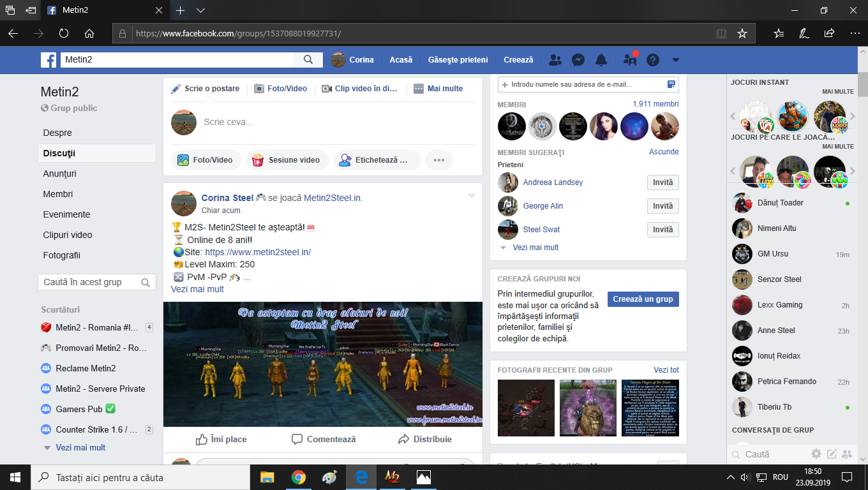
Task: Open the reading view icon in address bar
Action: [x=721, y=33]
